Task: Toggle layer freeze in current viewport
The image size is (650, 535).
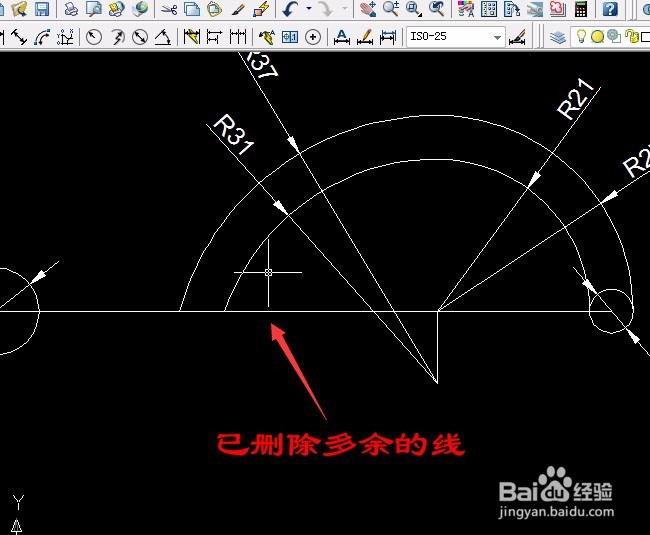Action: pos(614,36)
